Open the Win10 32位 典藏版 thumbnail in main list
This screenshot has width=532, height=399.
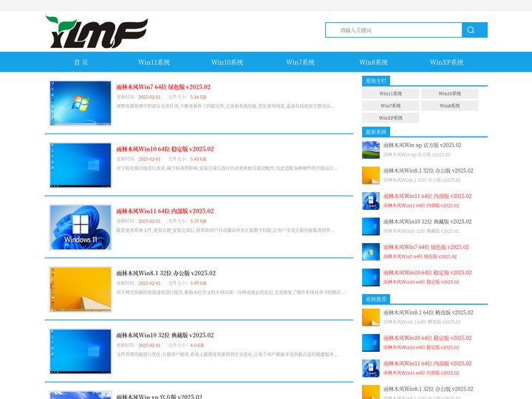pyautogui.click(x=81, y=352)
